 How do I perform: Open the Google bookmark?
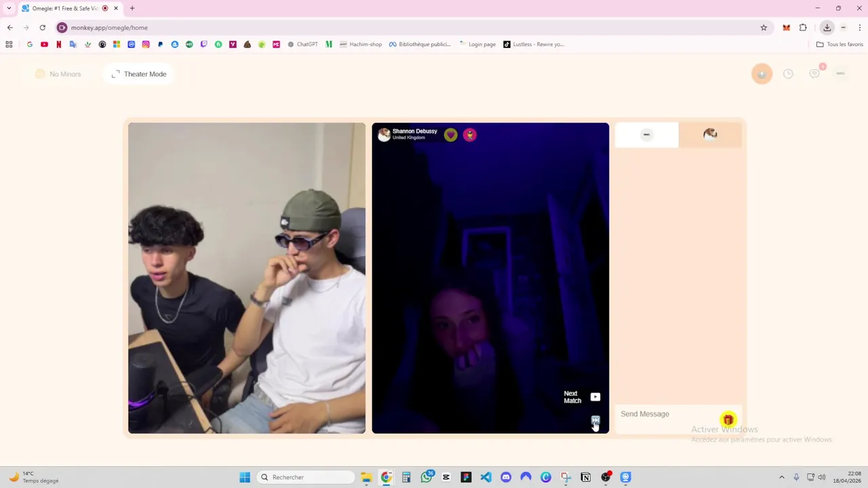tap(30, 44)
